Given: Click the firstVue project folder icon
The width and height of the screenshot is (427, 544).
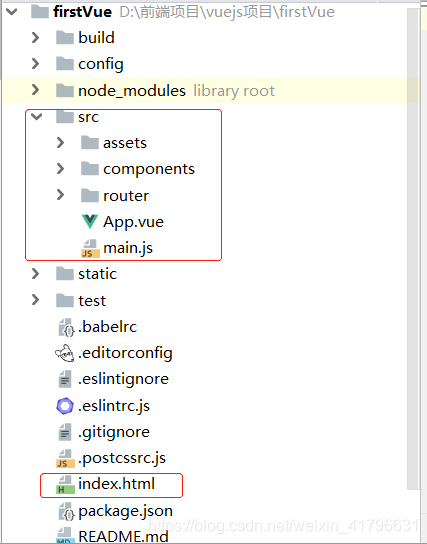Looking at the screenshot, I should [40, 12].
